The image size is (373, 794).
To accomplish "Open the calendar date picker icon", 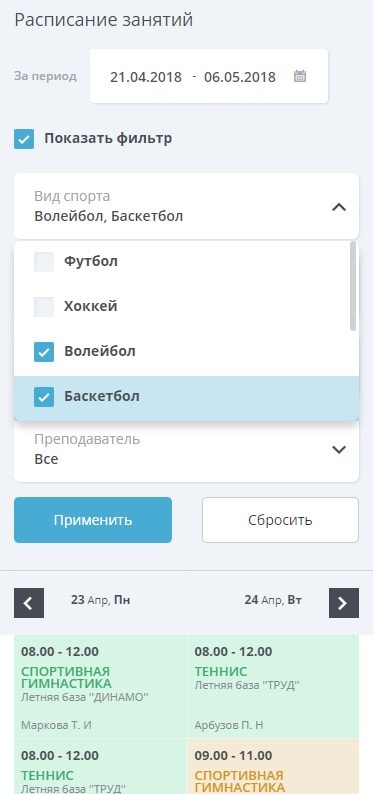I will pos(300,76).
